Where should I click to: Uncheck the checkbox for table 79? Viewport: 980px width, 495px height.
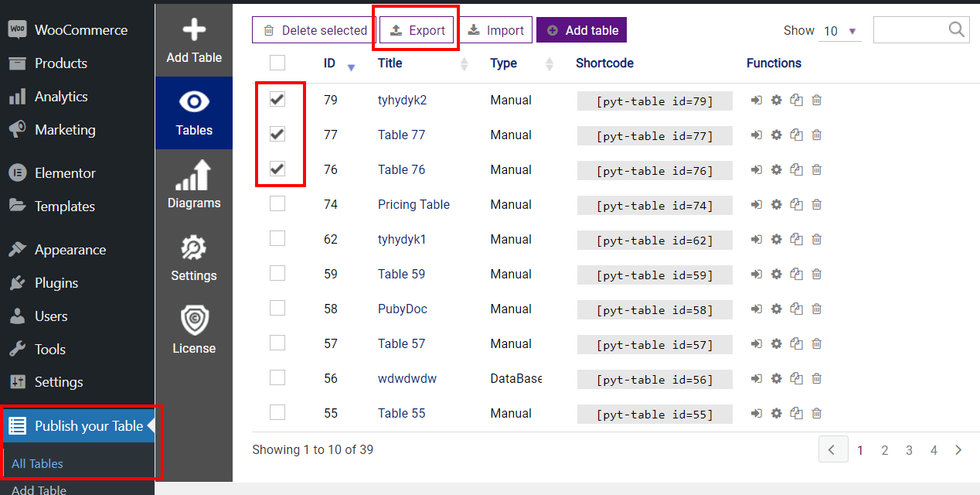[x=277, y=99]
